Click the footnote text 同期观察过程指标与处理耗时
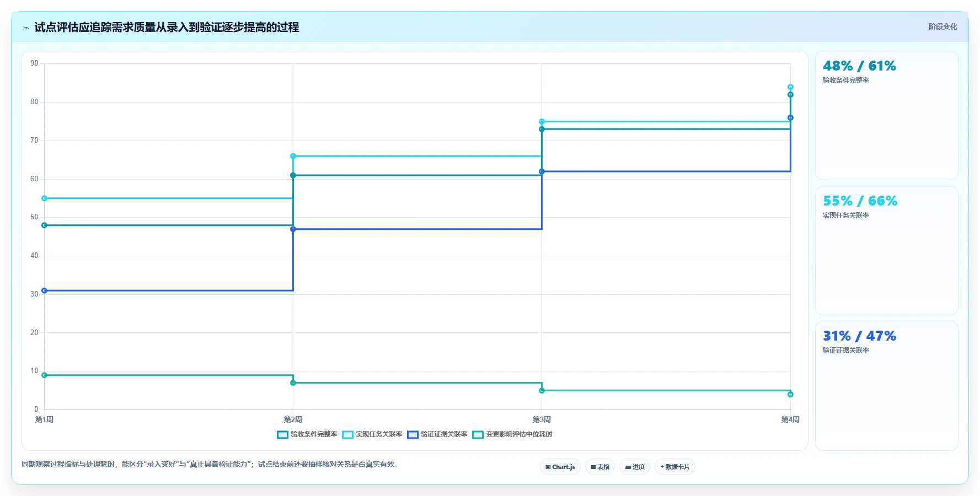Screen dimensions: 980x496 (x=69, y=464)
